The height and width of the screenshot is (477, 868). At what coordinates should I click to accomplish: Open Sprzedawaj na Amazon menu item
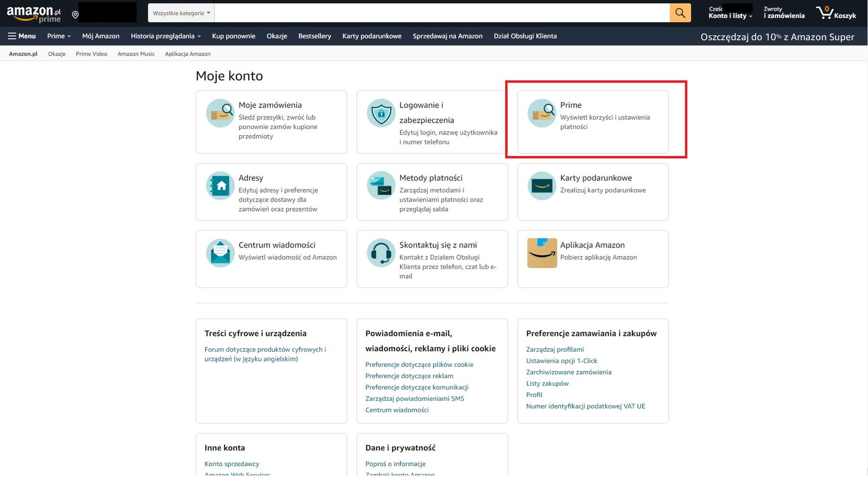click(447, 36)
